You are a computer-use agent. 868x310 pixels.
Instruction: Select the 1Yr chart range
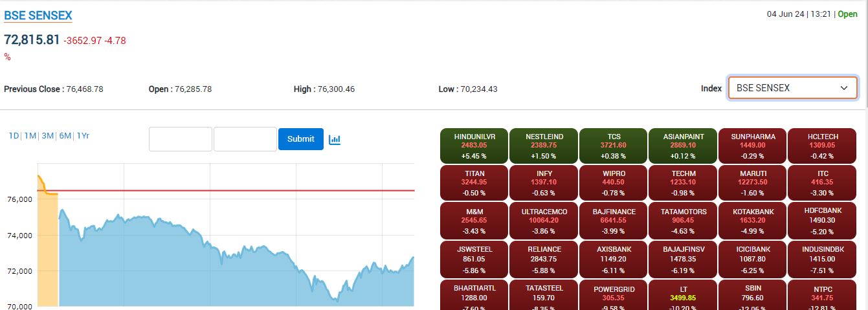83,136
